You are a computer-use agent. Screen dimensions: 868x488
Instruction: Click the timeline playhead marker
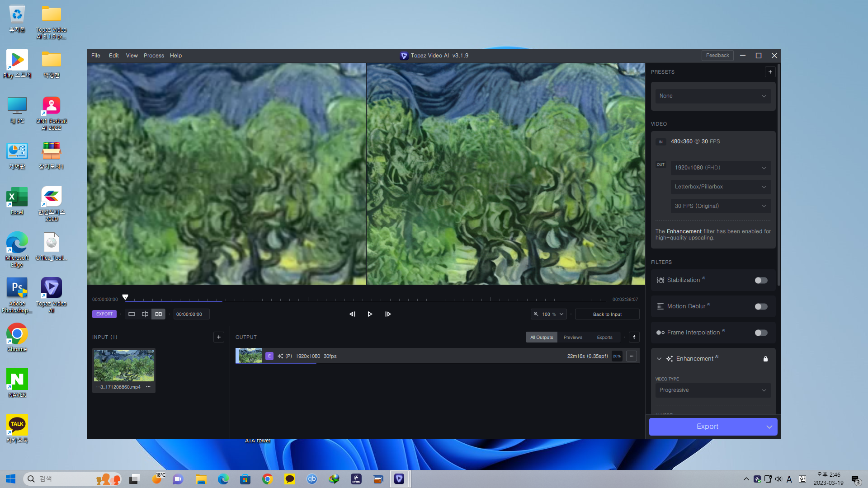[125, 297]
